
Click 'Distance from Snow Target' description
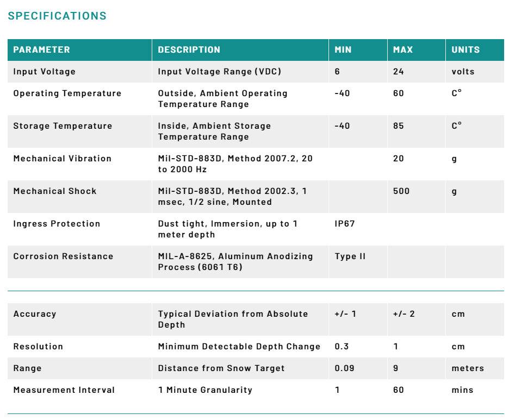pos(221,368)
